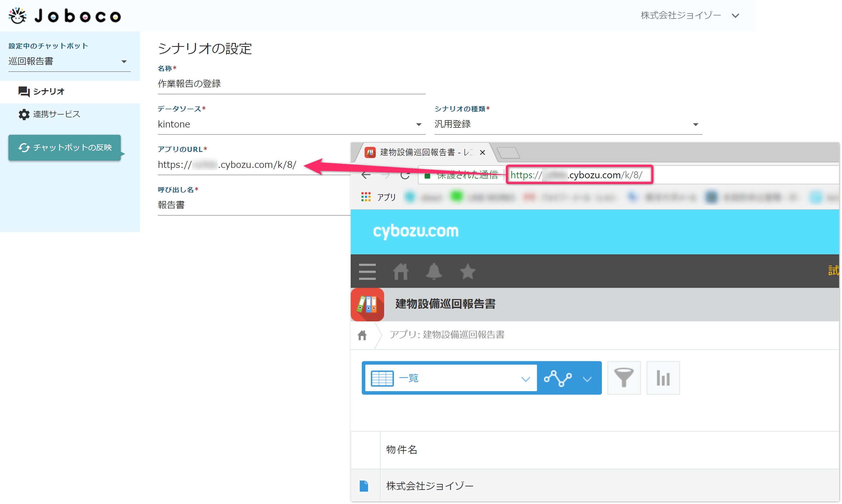Open the シナリオの種類 汎用登録 dropdown
The height and width of the screenshot is (504, 842).
pos(568,124)
